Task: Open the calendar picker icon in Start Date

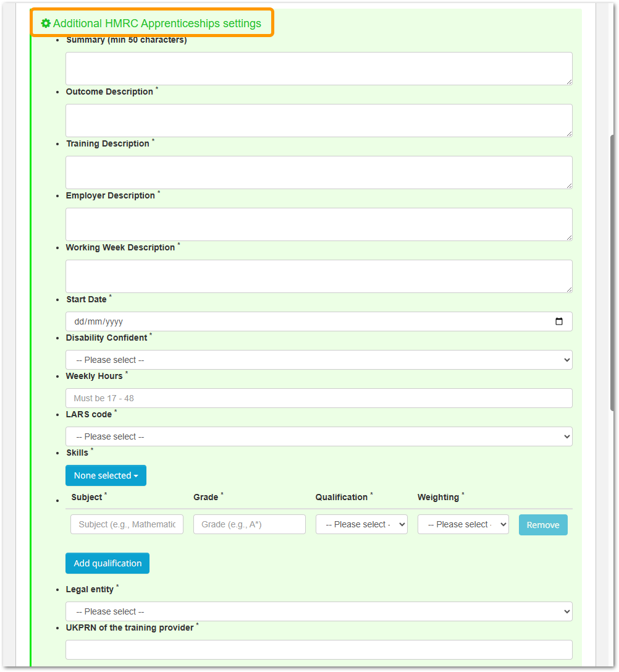Action: (x=559, y=321)
